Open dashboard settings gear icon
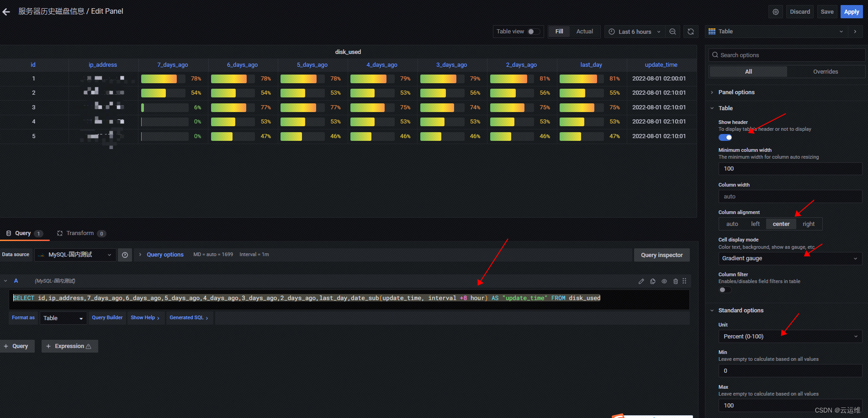Screen dimensions: 868x418 [x=776, y=12]
